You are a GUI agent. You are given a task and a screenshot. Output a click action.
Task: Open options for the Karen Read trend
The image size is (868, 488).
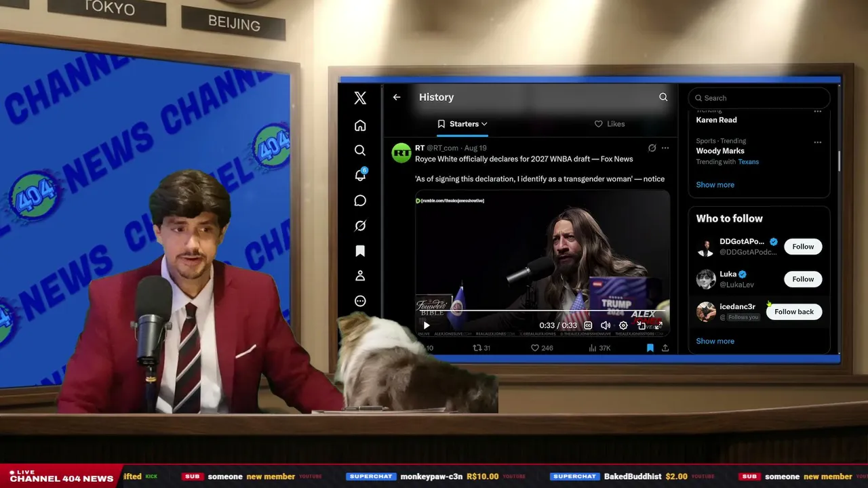(818, 112)
